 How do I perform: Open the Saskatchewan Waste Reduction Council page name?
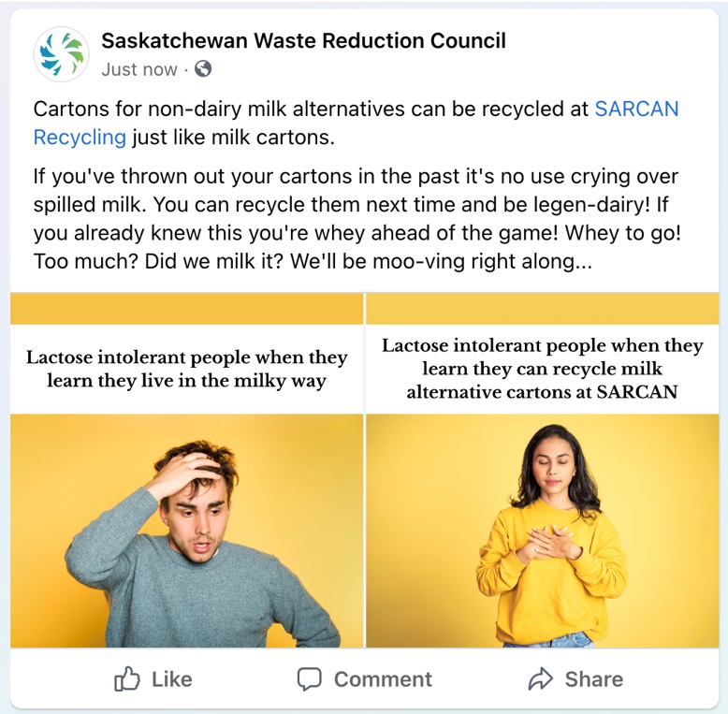coord(303,41)
